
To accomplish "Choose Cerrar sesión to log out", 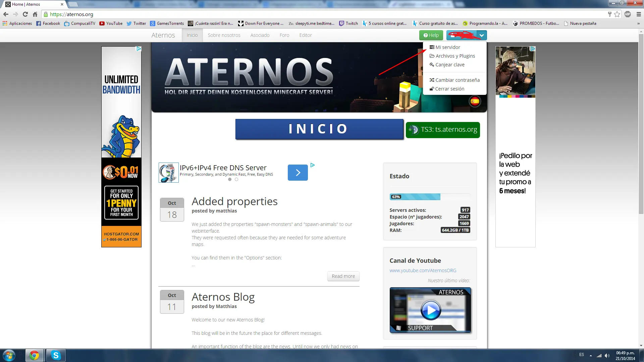I will pyautogui.click(x=447, y=89).
